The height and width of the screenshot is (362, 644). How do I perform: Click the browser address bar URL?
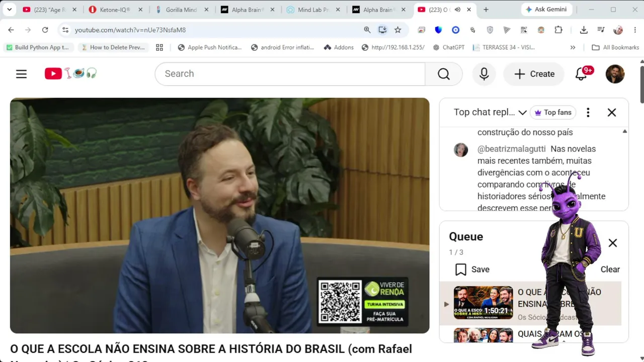tap(130, 30)
